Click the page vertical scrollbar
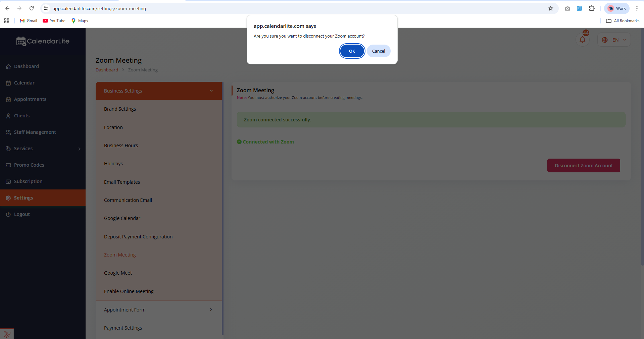Viewport: 644px width, 339px height. [642, 147]
